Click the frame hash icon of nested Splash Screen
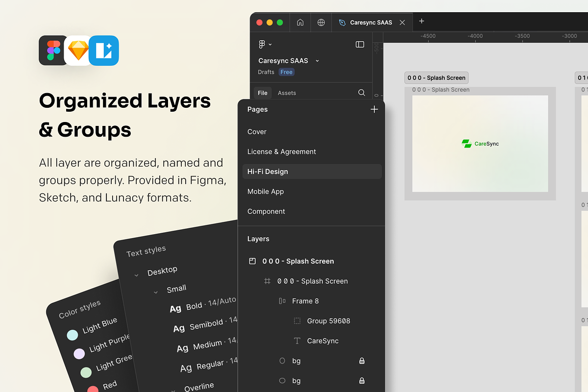The image size is (588, 392). pyautogui.click(x=267, y=281)
